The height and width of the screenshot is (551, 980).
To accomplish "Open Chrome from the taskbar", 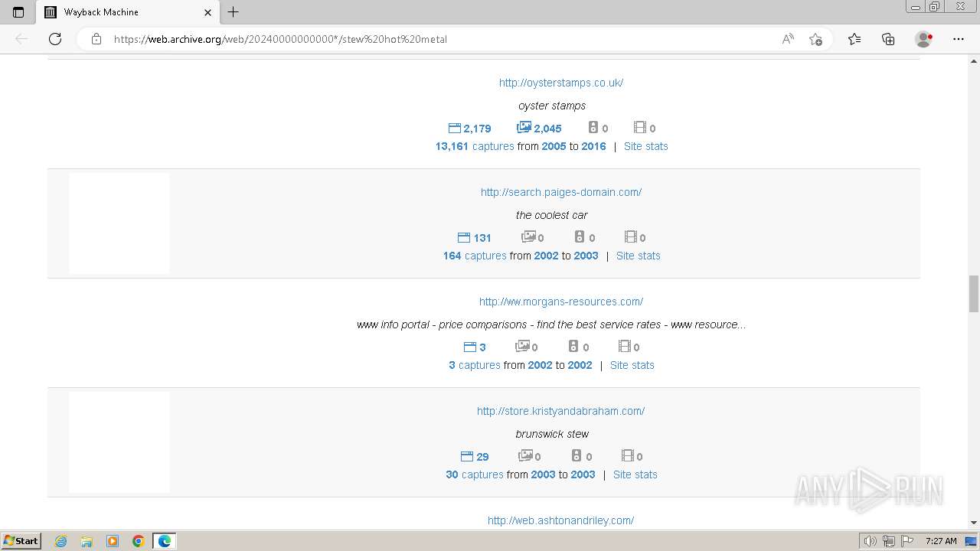I will pyautogui.click(x=139, y=541).
